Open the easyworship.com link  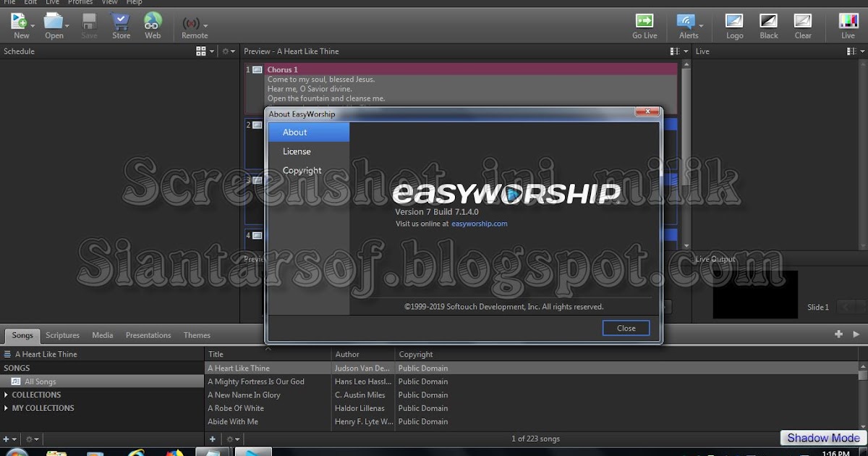[x=480, y=224]
